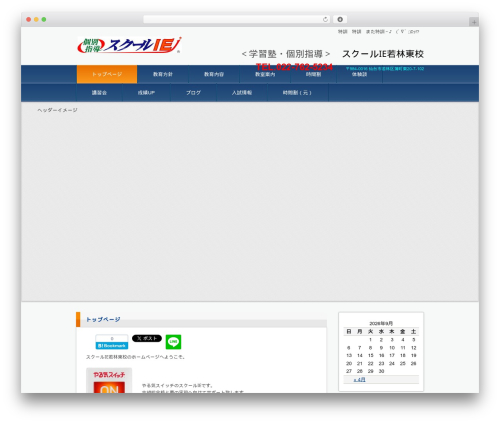Viewport: 500px width, 423px height.
Task: Open the 教室案内 menu item
Action: pos(265,74)
